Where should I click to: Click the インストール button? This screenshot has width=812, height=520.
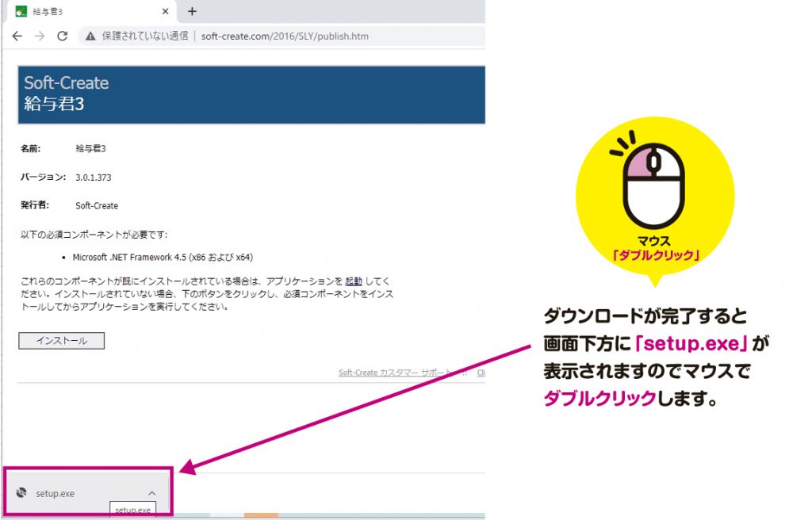point(62,341)
